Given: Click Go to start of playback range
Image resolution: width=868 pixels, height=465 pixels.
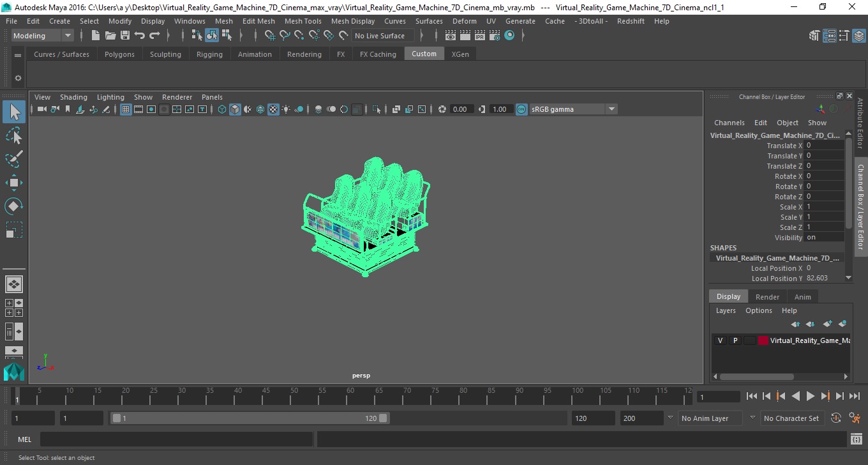Looking at the screenshot, I should (x=752, y=396).
